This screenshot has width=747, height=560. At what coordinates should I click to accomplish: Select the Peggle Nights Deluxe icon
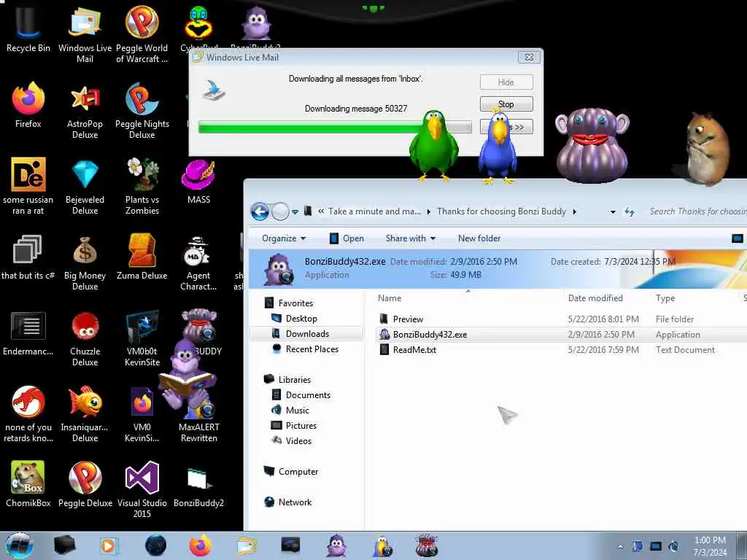142,111
